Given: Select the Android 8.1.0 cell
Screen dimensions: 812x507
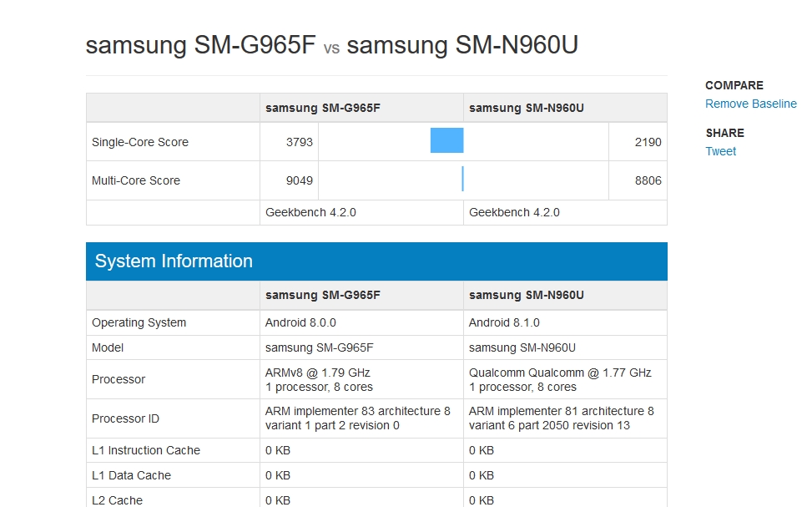Looking at the screenshot, I should pyautogui.click(x=504, y=322).
